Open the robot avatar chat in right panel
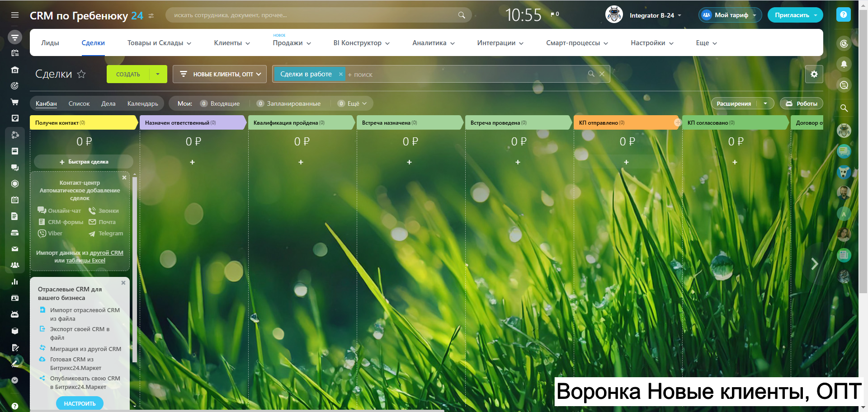This screenshot has width=868, height=412. [x=844, y=131]
